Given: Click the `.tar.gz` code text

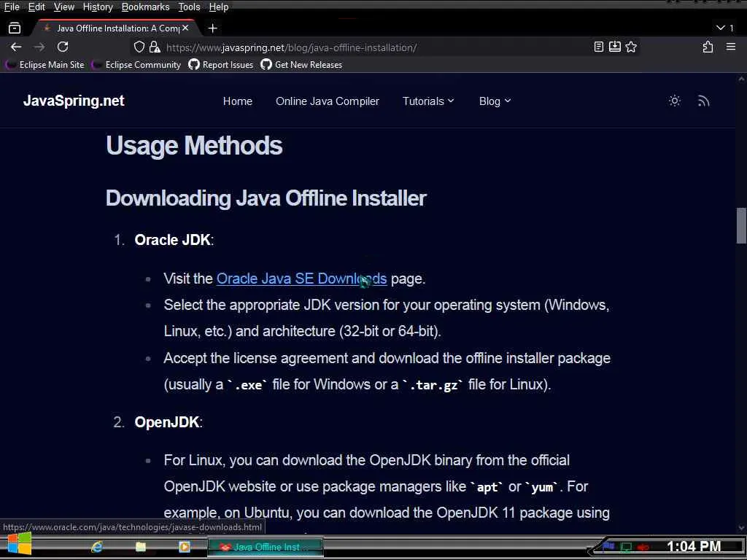Looking at the screenshot, I should coord(433,385).
